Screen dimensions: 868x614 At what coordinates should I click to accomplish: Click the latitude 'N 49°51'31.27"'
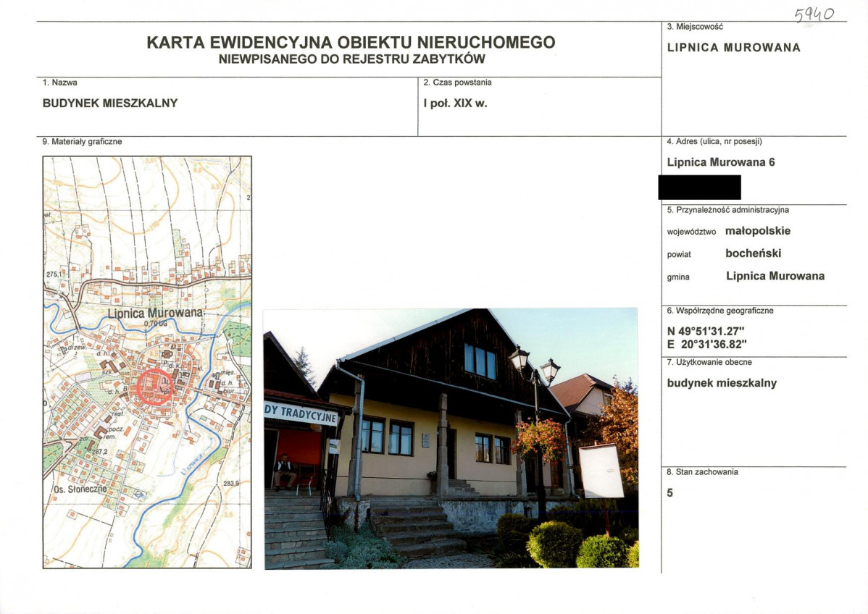(705, 332)
